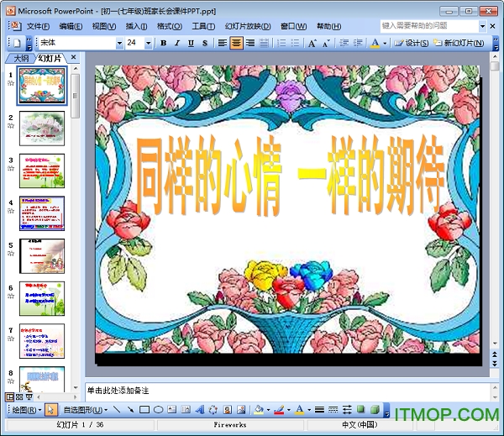The width and height of the screenshot is (504, 436).
Task: Select the line drawing tool
Action: tap(117, 410)
